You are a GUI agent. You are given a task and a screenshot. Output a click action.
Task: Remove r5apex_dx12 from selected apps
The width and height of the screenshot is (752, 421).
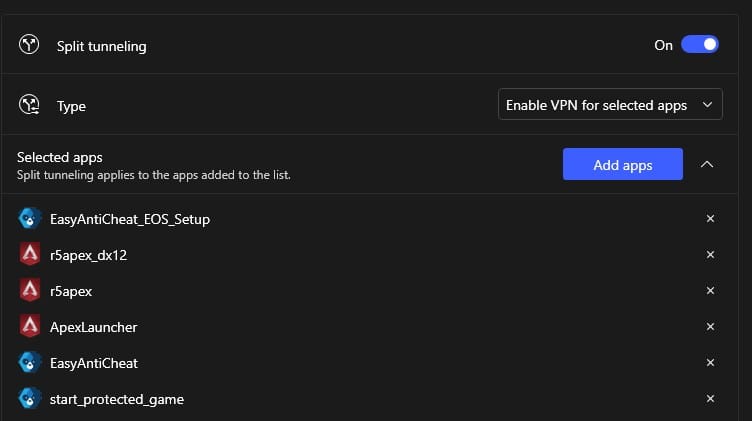click(x=710, y=255)
